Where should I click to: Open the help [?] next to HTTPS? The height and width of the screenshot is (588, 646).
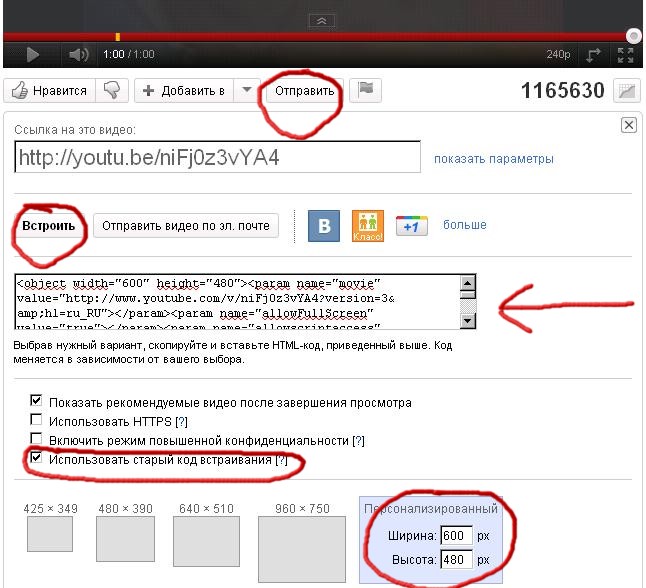(181, 422)
